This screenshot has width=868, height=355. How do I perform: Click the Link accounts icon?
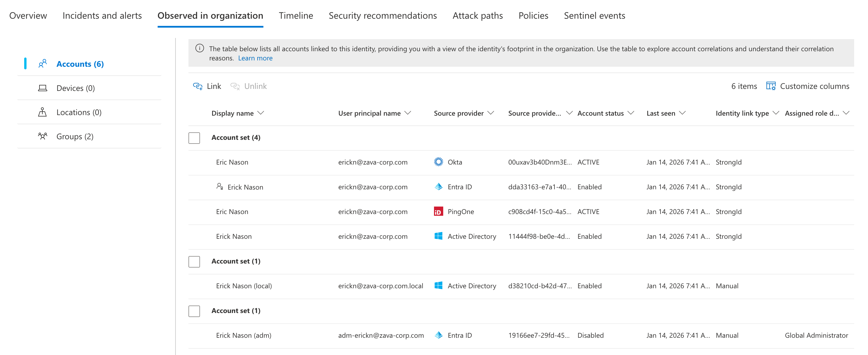[197, 86]
